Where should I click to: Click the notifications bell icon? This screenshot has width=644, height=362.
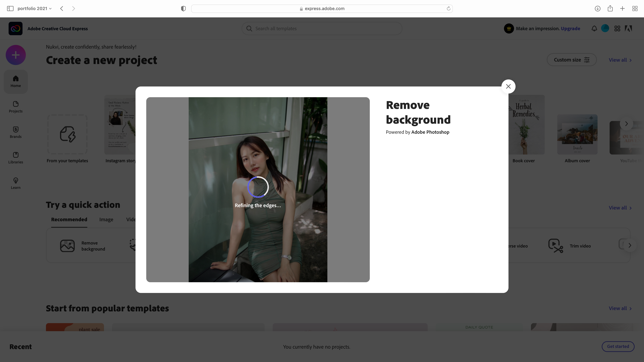[594, 28]
